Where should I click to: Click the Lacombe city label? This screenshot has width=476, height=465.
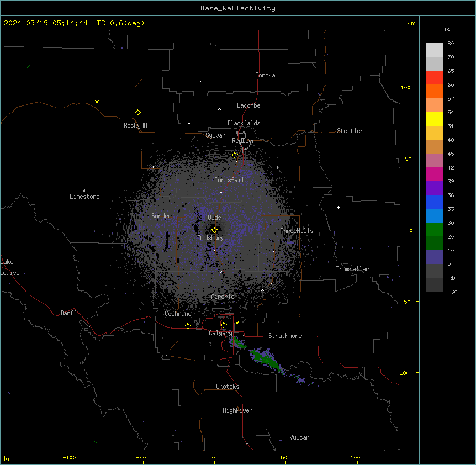[x=248, y=105]
